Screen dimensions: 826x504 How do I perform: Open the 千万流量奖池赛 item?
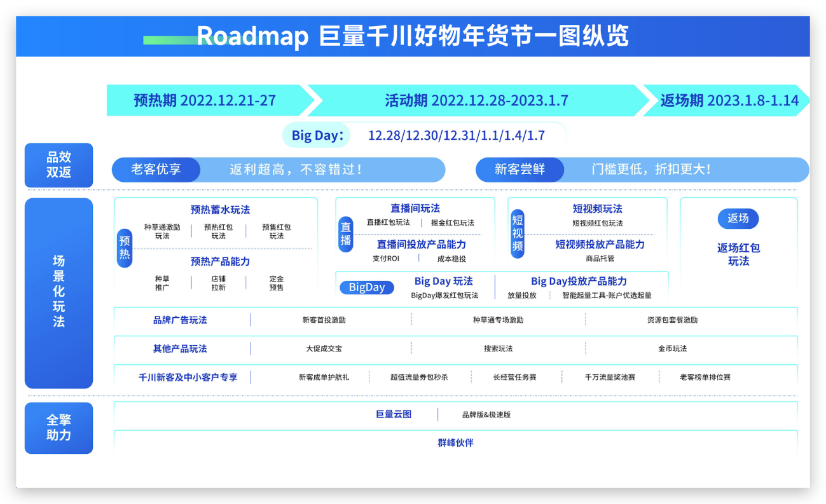610,377
